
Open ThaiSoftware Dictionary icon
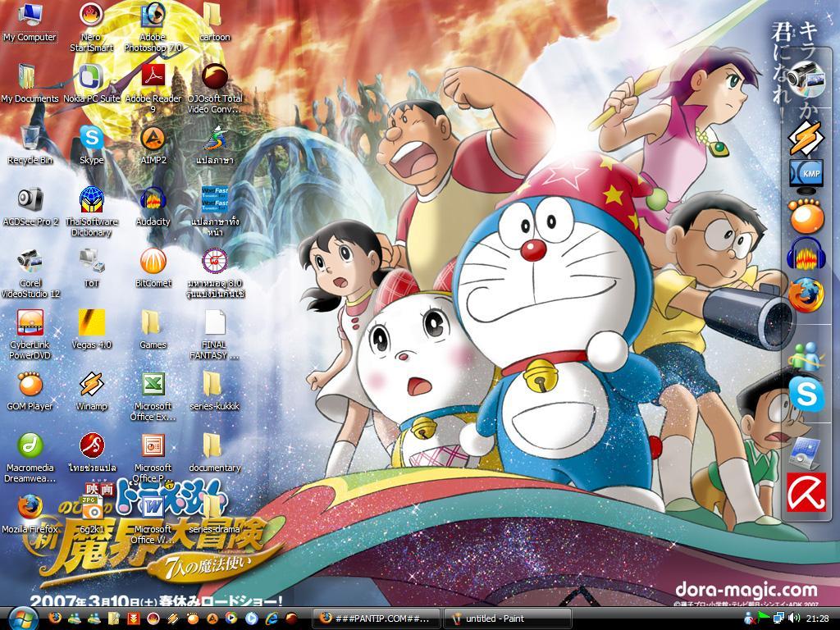92,212
